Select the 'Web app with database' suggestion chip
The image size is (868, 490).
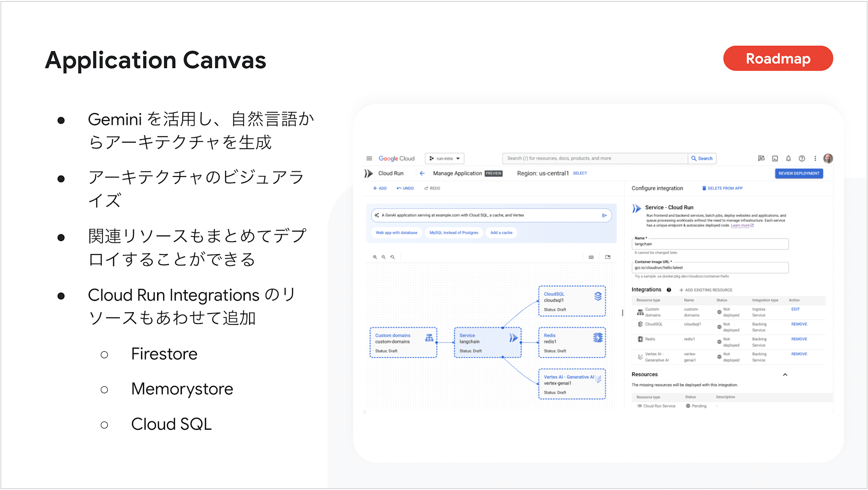pyautogui.click(x=396, y=233)
